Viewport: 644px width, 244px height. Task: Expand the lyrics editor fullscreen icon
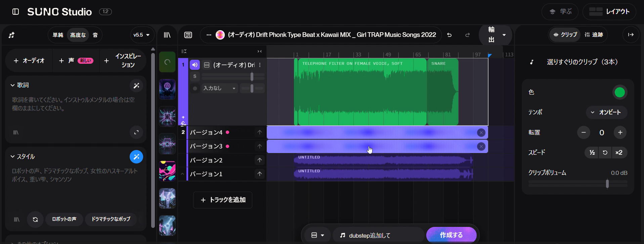pyautogui.click(x=136, y=132)
